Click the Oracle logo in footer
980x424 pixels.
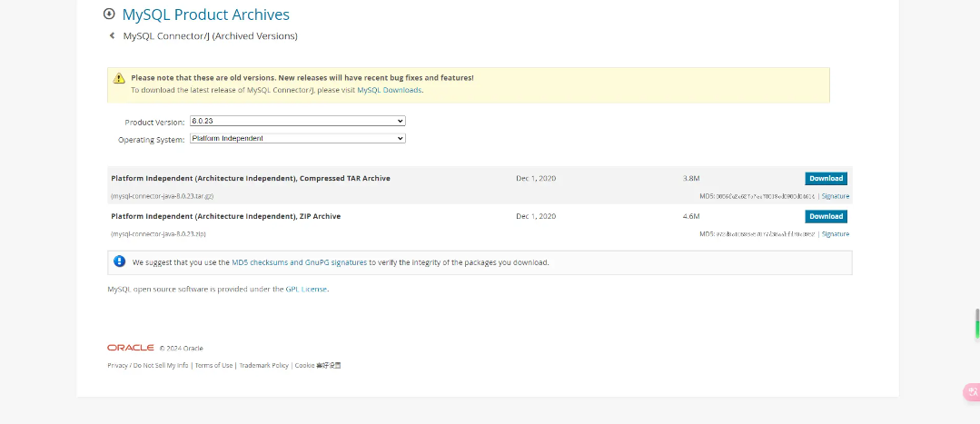tap(131, 348)
